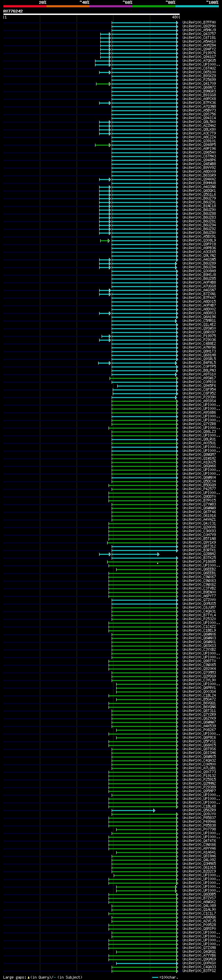Select hit label UniRef100_P25699
This screenshot has height=980, width=222.
pyautogui.click(x=199, y=80)
